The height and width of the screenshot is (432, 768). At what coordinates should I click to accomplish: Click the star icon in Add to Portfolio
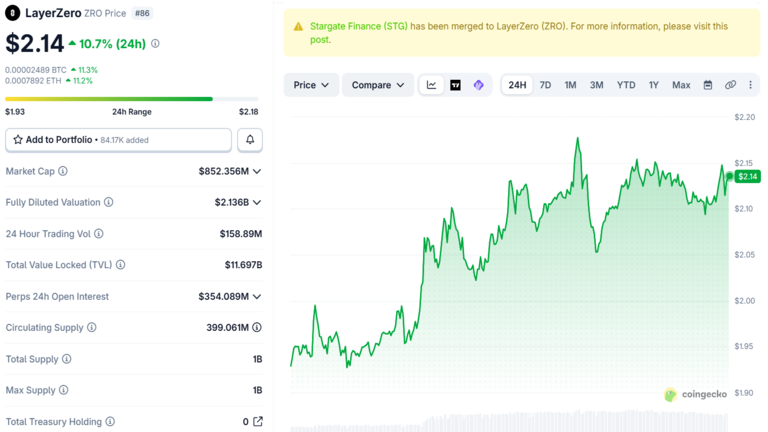tap(18, 140)
